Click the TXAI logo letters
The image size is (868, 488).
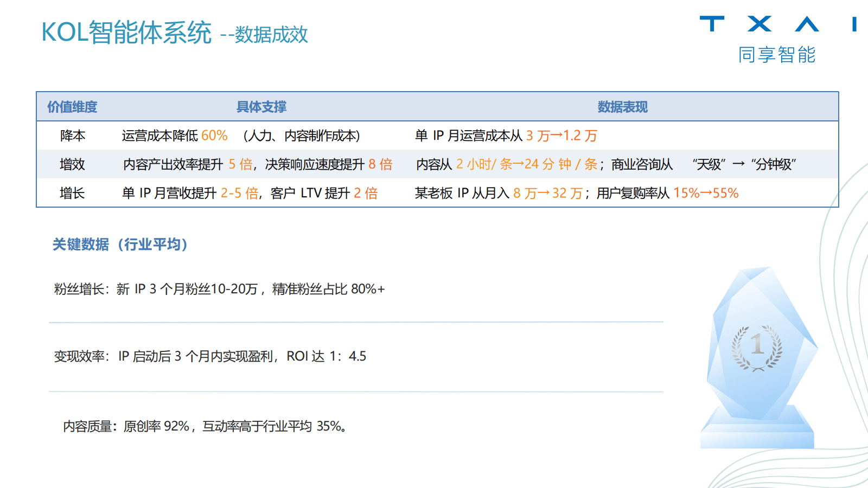[777, 24]
